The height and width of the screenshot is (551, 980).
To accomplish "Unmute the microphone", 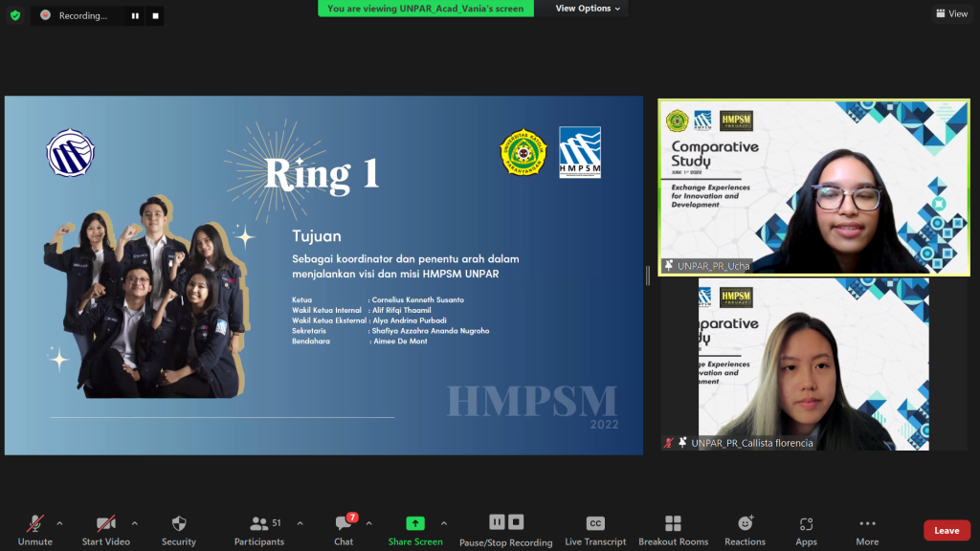I will 34,529.
